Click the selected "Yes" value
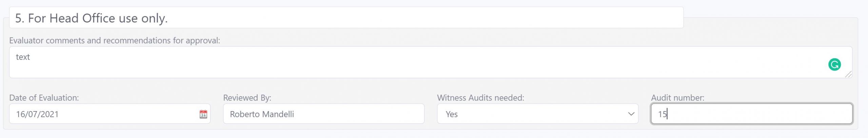Image resolution: width=868 pixels, height=138 pixels. pyautogui.click(x=452, y=114)
